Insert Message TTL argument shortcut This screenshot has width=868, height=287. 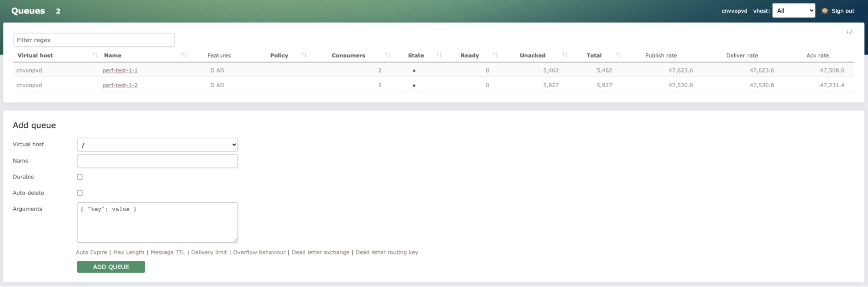pos(168,252)
